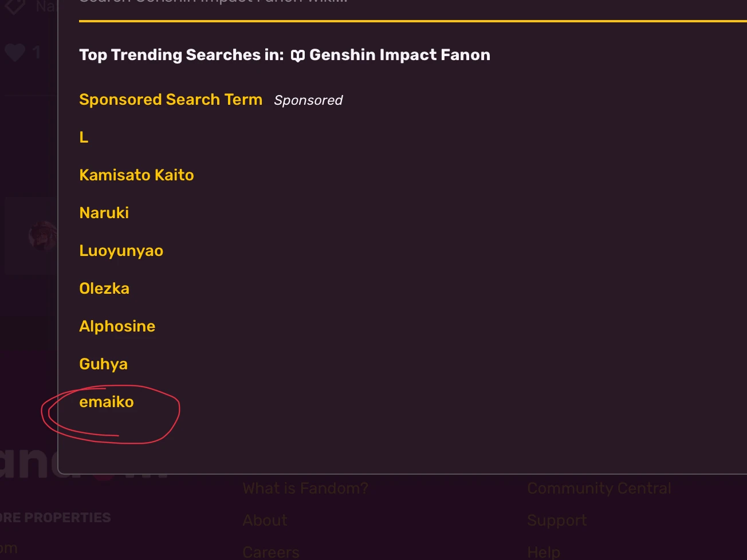Visit the Community Central link
The image size is (747, 560).
[x=599, y=488]
